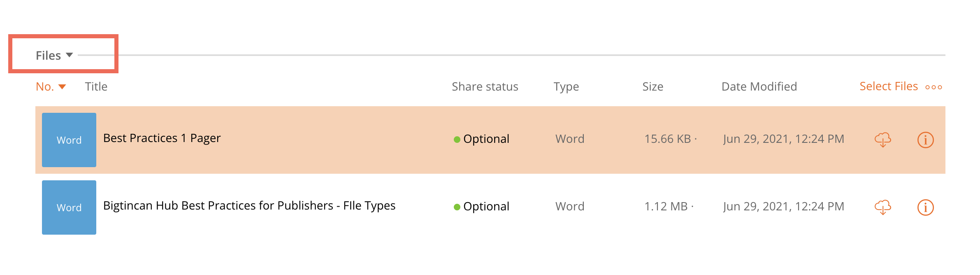Screen dimensions: 980x275
Task: Click the Optional status of Best Practices 1 Pager
Action: (x=481, y=139)
